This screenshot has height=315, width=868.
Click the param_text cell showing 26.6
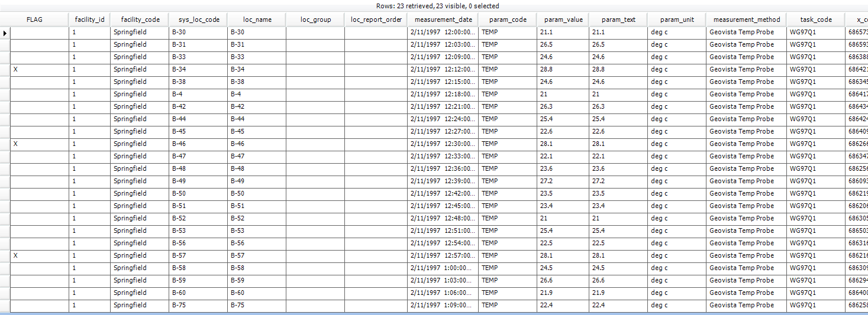click(618, 281)
